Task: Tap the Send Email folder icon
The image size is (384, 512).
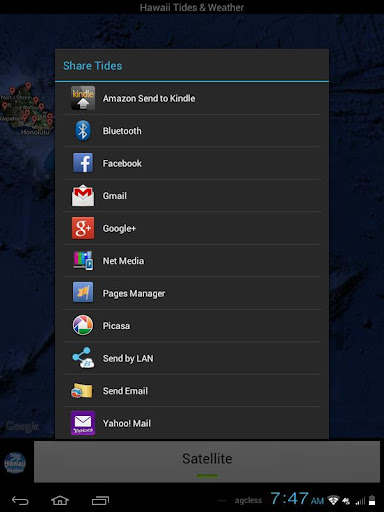Action: click(x=82, y=390)
